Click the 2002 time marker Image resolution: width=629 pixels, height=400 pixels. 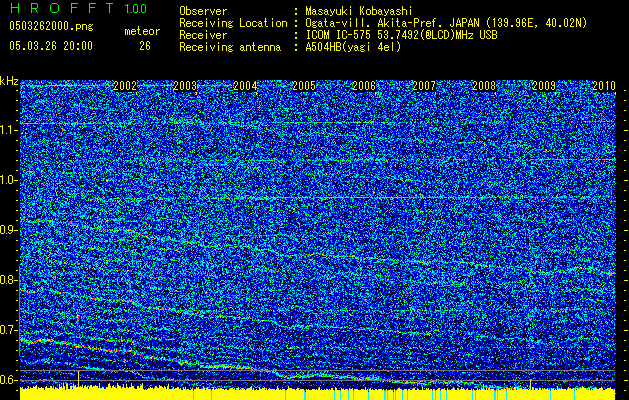pos(125,86)
